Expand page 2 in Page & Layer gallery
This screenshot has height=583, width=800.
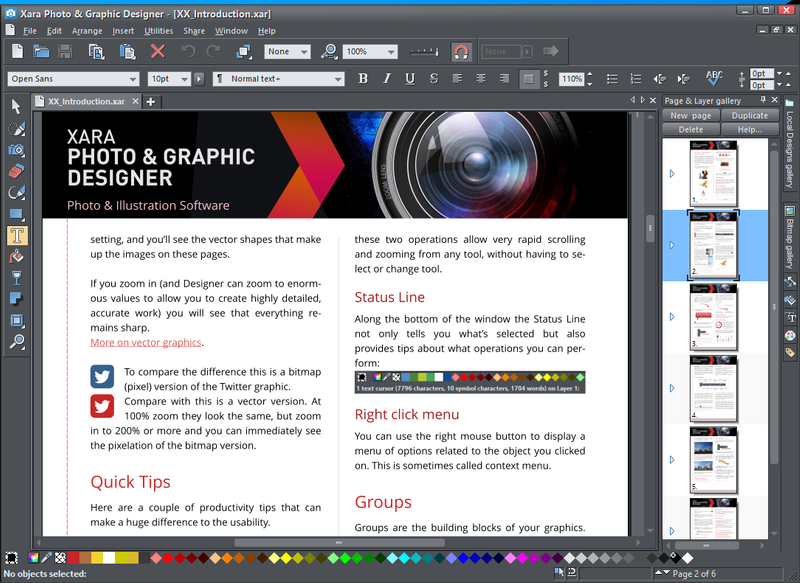pos(672,244)
